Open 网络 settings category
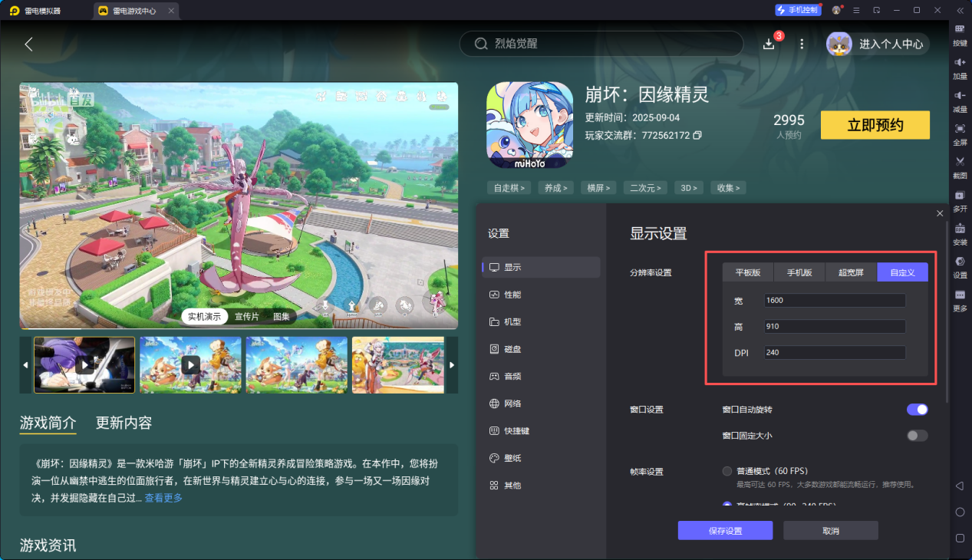 [541, 404]
